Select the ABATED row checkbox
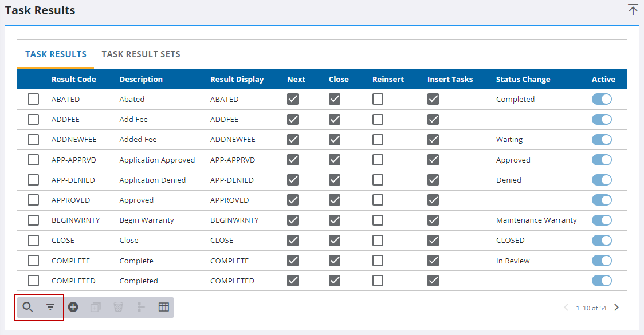644x335 pixels. [x=33, y=99]
